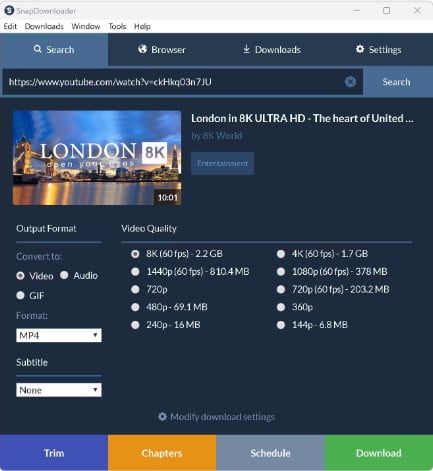Switch to the Settings tab
The image size is (433, 471).
[x=379, y=50]
